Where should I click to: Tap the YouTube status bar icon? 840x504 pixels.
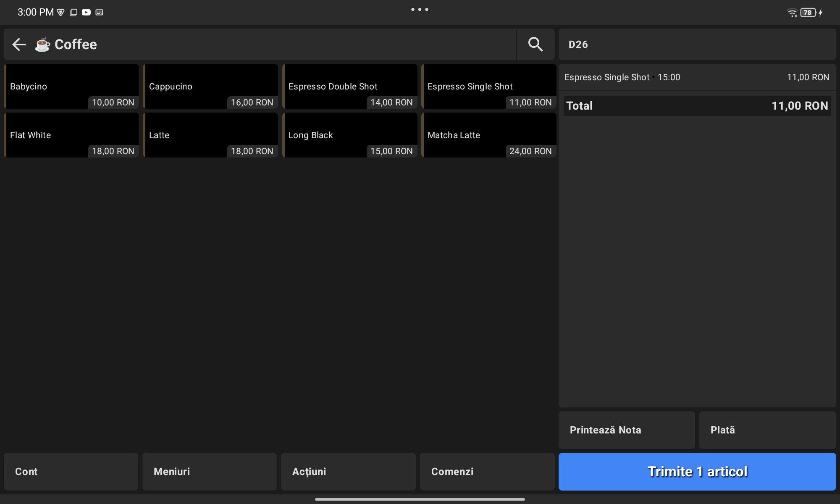(x=86, y=12)
